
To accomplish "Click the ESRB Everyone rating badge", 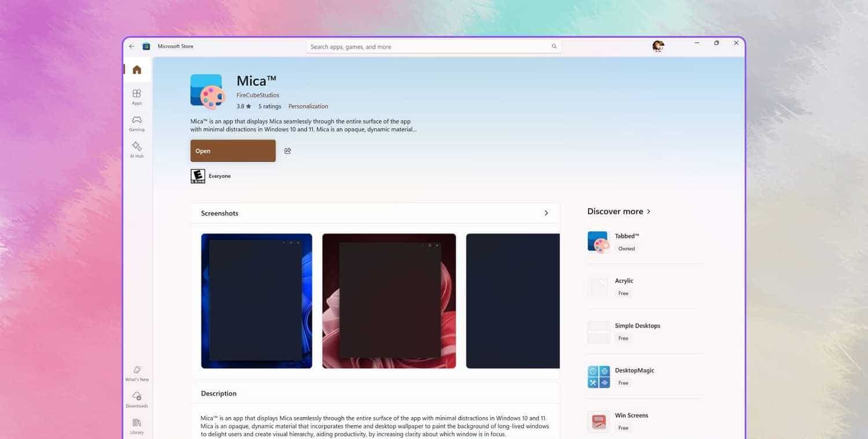I will 197,175.
